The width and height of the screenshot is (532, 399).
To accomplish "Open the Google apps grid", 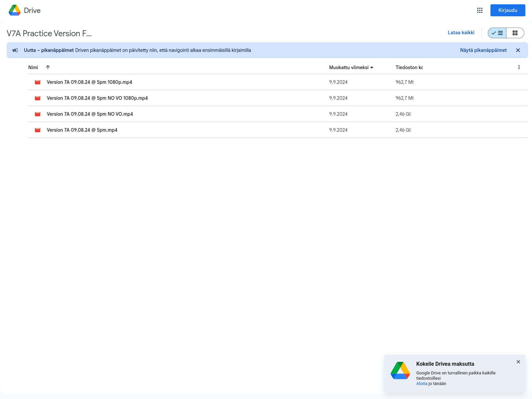I will (x=479, y=10).
